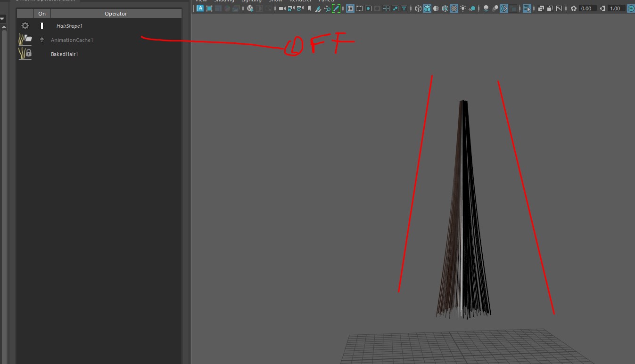This screenshot has width=635, height=364.
Task: Click the blue square frame icon
Action: (x=209, y=8)
